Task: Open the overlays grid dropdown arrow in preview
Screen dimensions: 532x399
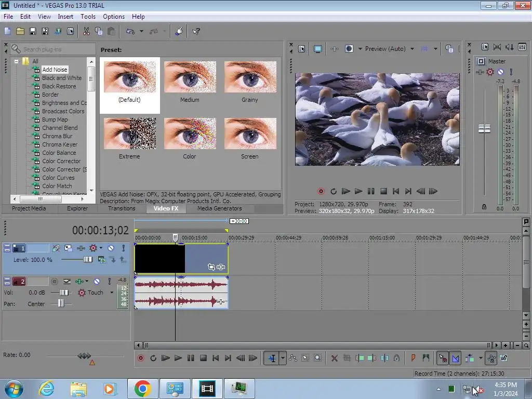Action: pyautogui.click(x=435, y=49)
